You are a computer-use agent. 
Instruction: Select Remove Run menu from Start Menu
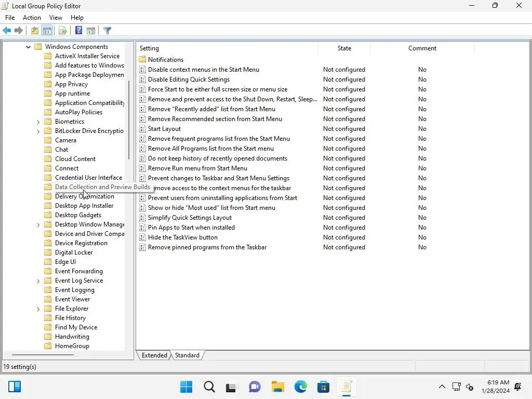(x=197, y=168)
